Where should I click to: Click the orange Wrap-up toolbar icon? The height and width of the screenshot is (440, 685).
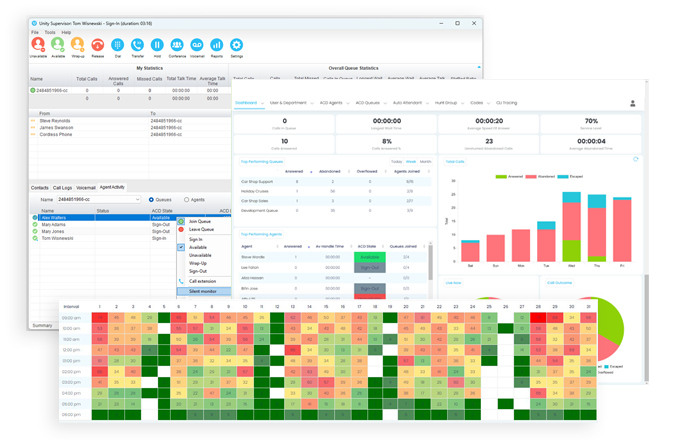click(x=77, y=44)
